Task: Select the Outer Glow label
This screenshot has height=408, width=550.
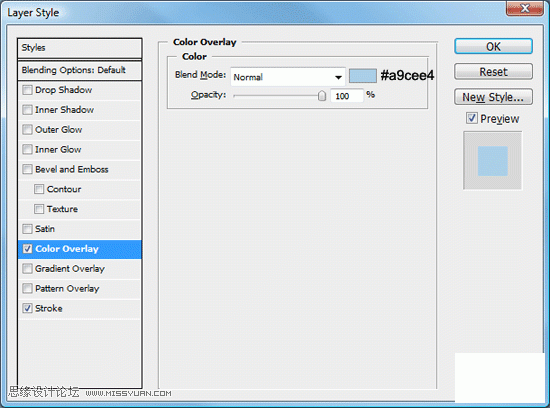Action: pos(59,130)
